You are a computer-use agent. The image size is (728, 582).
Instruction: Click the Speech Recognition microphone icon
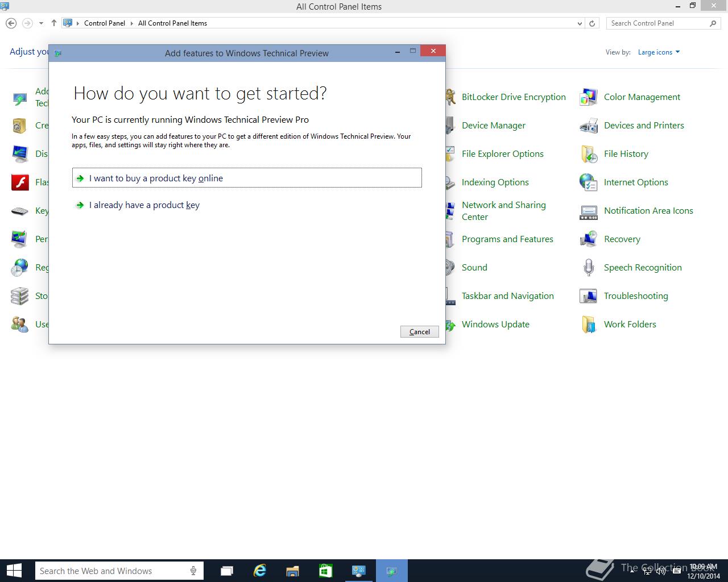[x=588, y=268]
